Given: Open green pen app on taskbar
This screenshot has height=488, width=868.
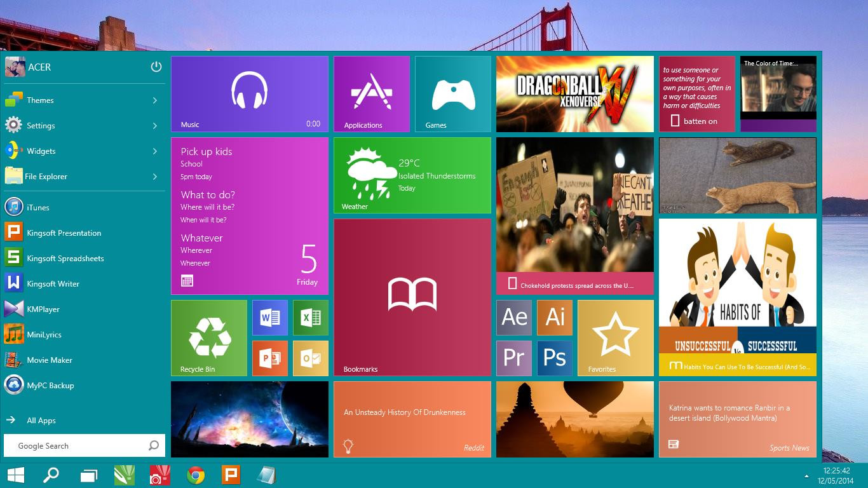Looking at the screenshot, I should tap(125, 475).
